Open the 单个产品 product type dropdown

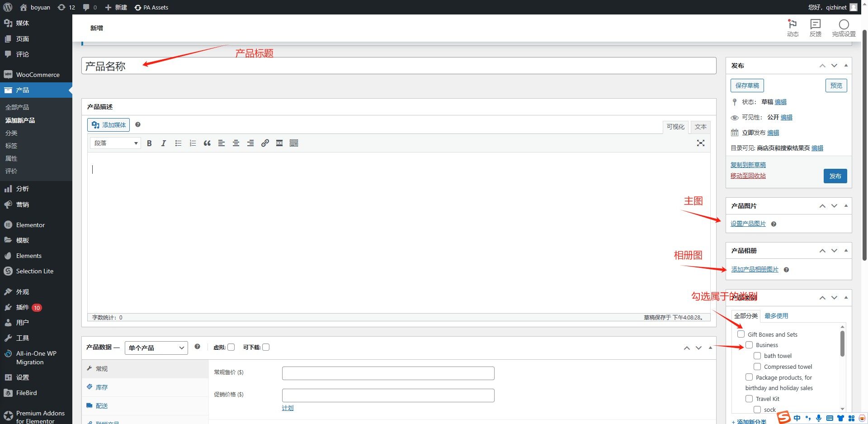pyautogui.click(x=156, y=348)
